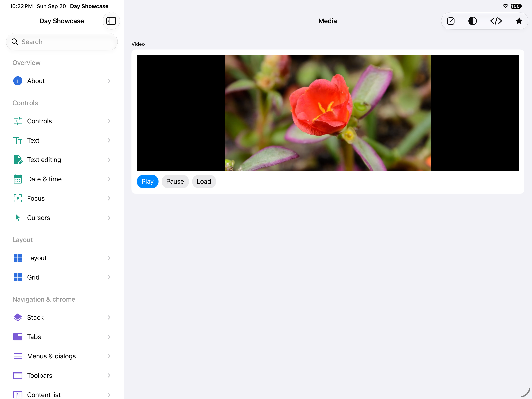Open the Focus page

62,198
